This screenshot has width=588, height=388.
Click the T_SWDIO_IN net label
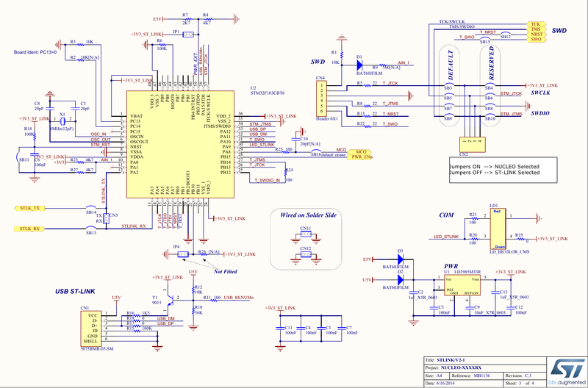pos(268,181)
